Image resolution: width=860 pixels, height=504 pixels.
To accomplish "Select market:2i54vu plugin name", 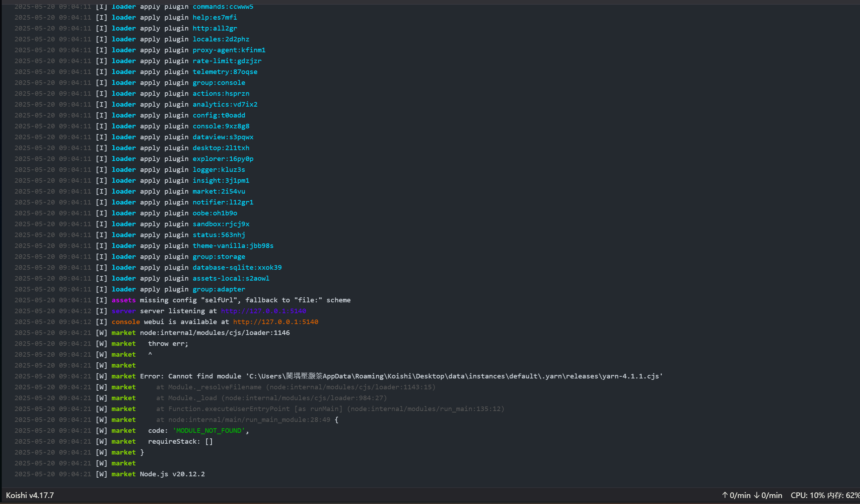I will pyautogui.click(x=219, y=191).
